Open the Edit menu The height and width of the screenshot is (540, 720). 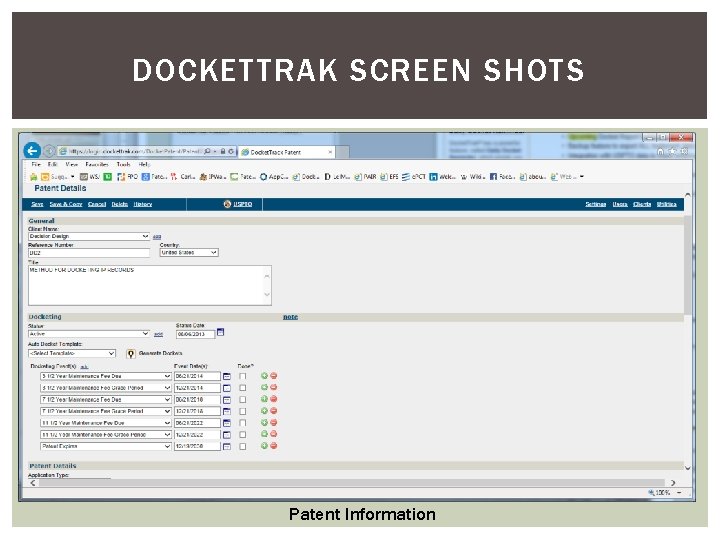[x=52, y=164]
